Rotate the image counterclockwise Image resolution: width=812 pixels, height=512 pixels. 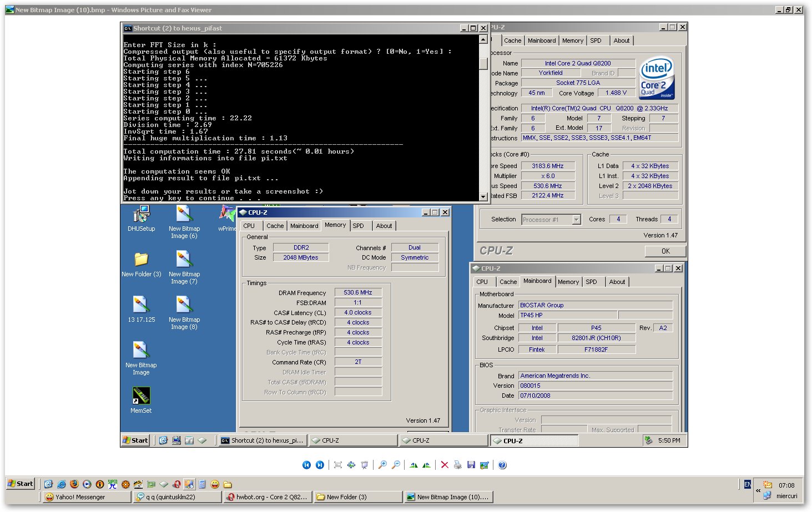click(426, 465)
